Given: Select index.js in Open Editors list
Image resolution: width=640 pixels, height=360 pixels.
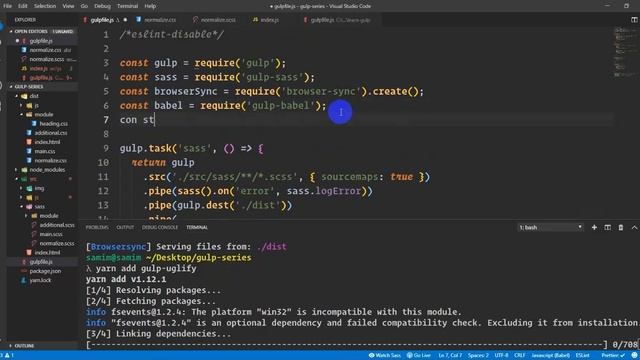Looking at the screenshot, I should (x=38, y=69).
